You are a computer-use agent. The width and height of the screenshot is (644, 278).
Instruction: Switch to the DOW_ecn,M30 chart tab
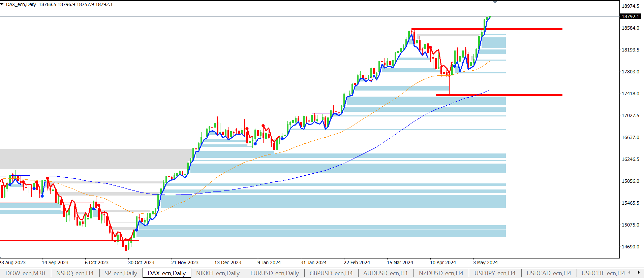25,273
